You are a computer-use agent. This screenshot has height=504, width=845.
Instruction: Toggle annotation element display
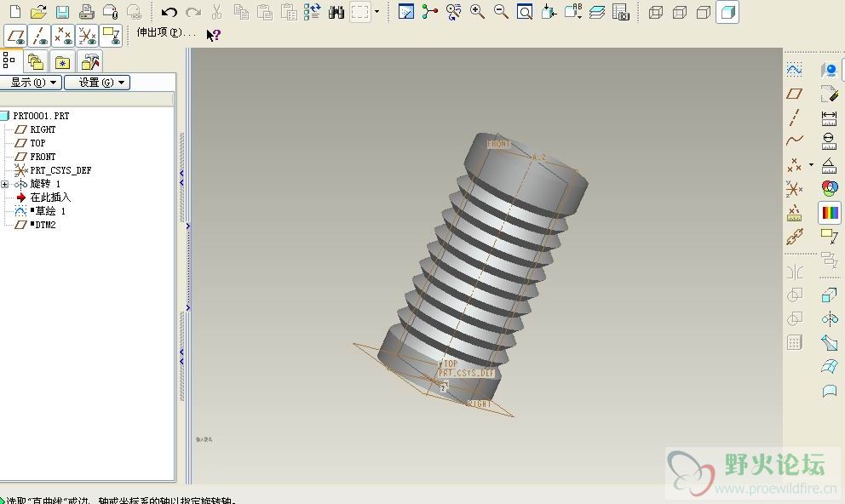click(111, 36)
